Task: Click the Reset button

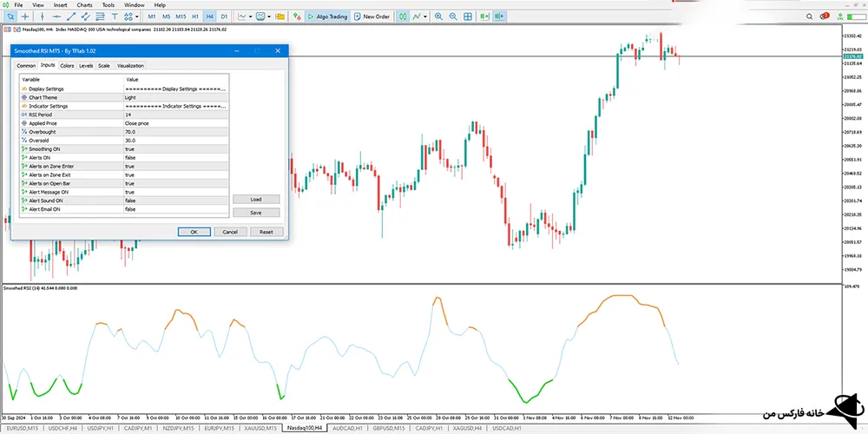Action: [x=266, y=232]
